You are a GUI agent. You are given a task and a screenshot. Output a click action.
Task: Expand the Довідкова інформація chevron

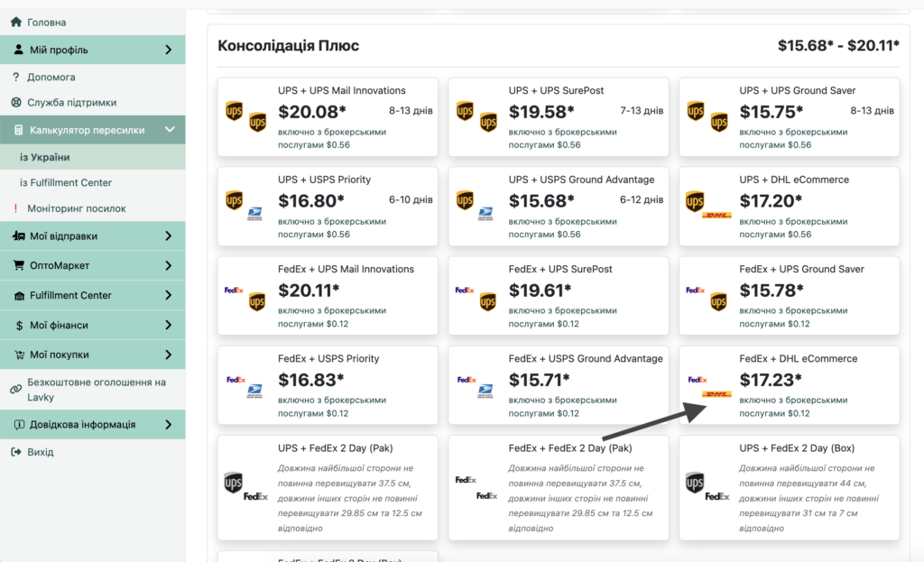click(x=169, y=424)
